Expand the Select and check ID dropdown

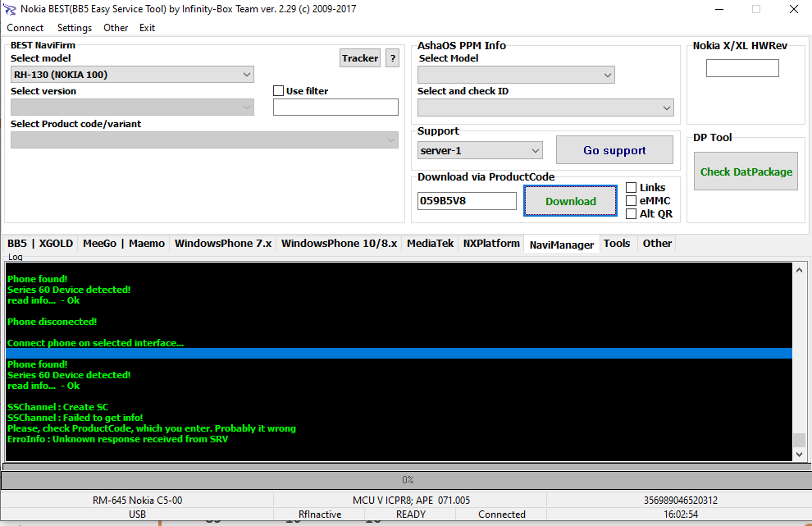545,107
